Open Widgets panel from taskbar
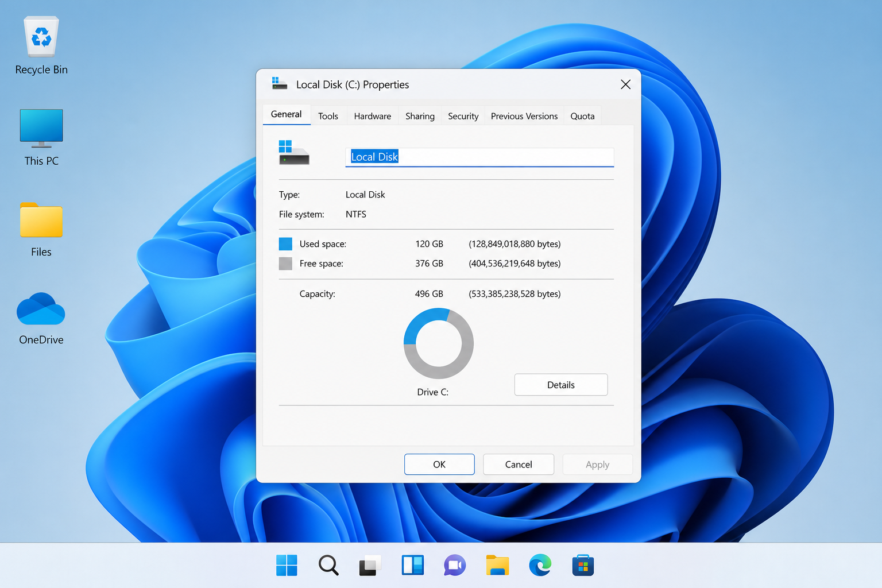The width and height of the screenshot is (882, 588). [412, 566]
